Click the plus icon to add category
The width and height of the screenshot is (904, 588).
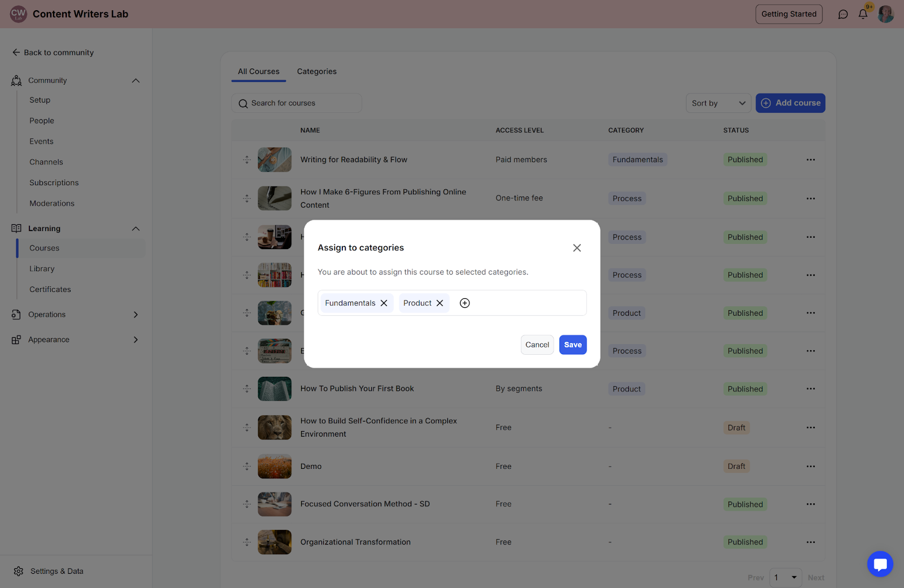pyautogui.click(x=464, y=303)
